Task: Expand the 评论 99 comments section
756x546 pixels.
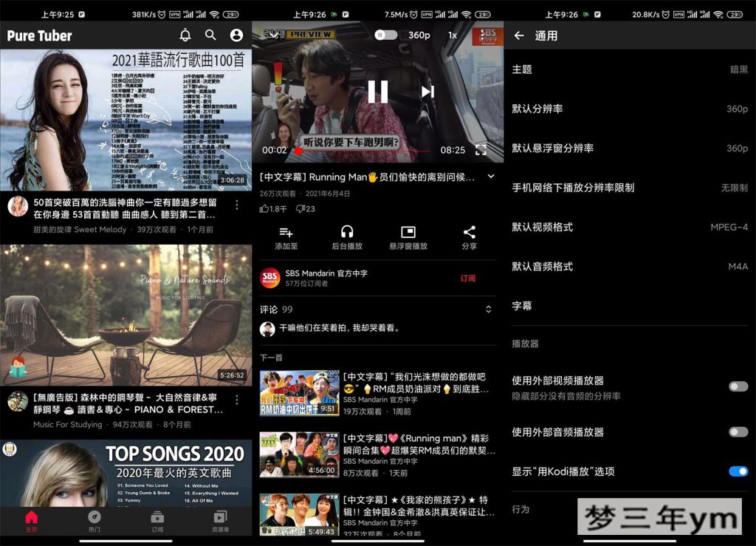Action: pyautogui.click(x=489, y=309)
